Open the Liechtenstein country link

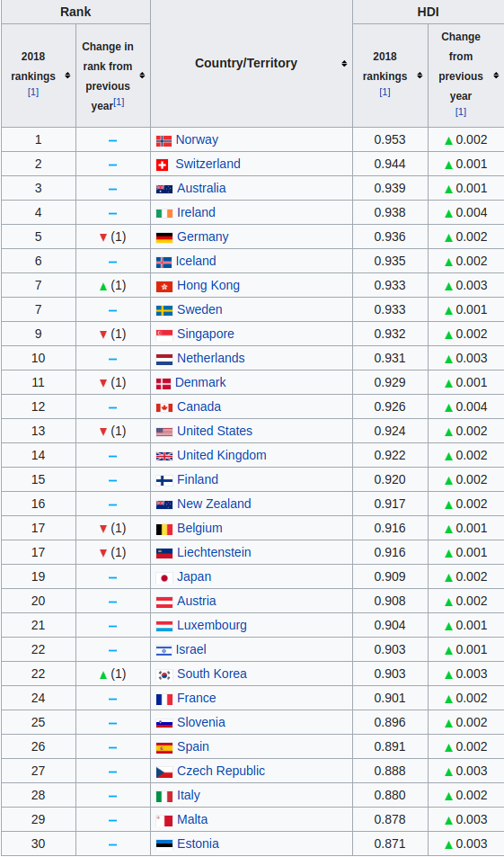pyautogui.click(x=214, y=552)
